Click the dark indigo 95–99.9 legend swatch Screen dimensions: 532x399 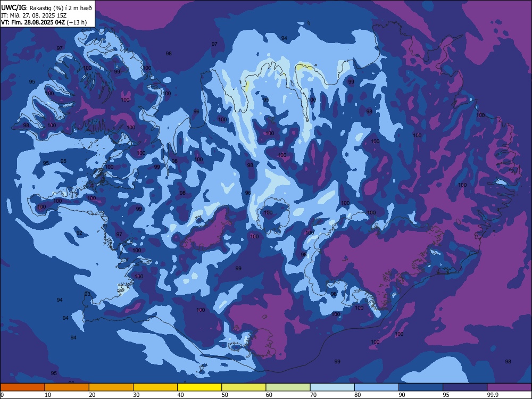465,387
